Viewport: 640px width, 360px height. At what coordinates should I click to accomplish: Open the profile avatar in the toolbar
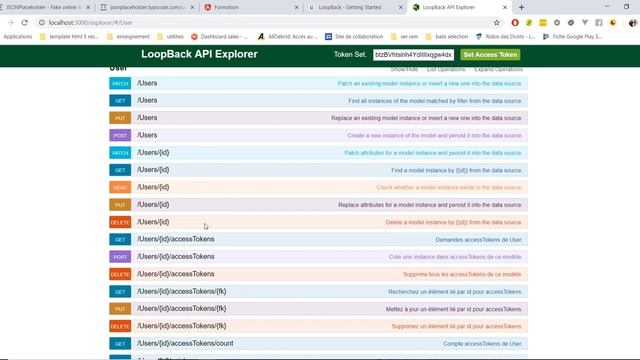[633, 23]
